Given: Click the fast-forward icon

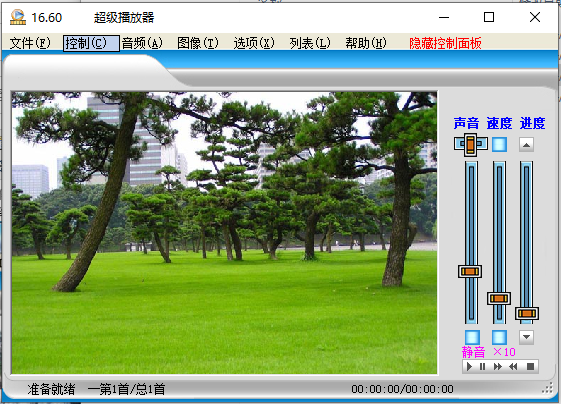Looking at the screenshot, I should coord(498,366).
